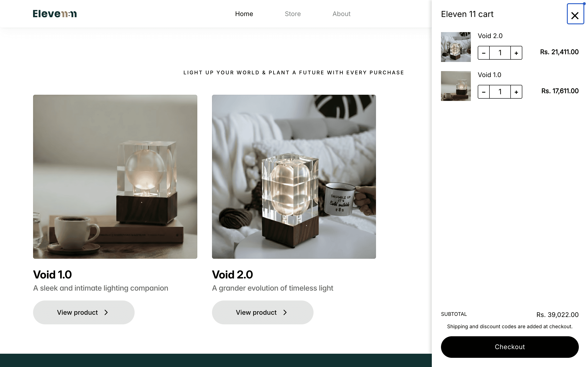
Task: Click the Void 1.0 quantity input field
Action: click(500, 92)
